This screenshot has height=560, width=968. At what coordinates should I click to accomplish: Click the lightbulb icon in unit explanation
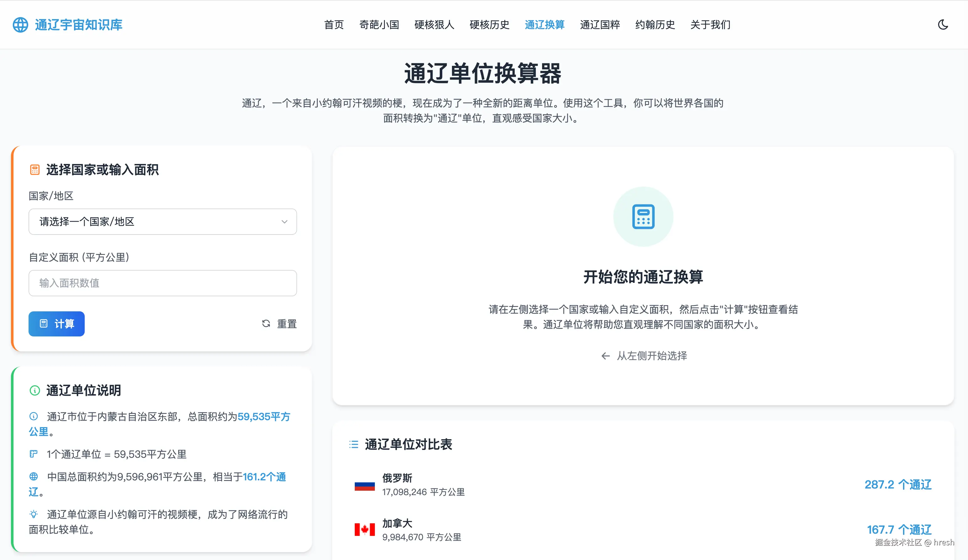click(x=34, y=514)
